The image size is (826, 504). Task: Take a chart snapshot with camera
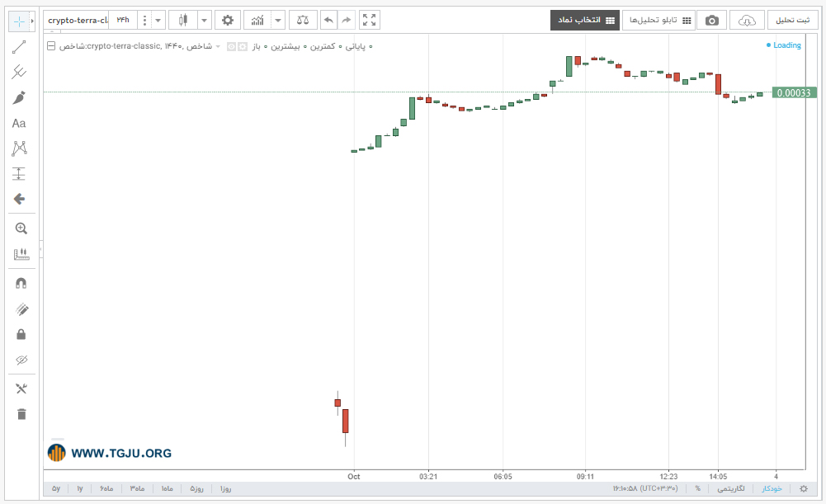click(711, 21)
